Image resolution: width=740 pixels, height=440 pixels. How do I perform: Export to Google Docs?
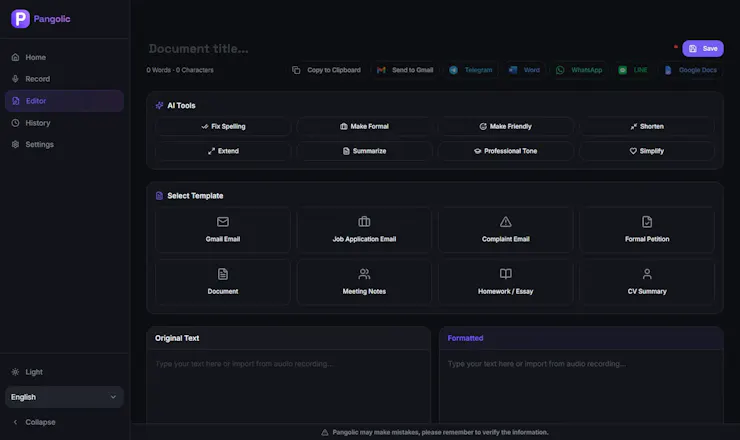tap(690, 70)
